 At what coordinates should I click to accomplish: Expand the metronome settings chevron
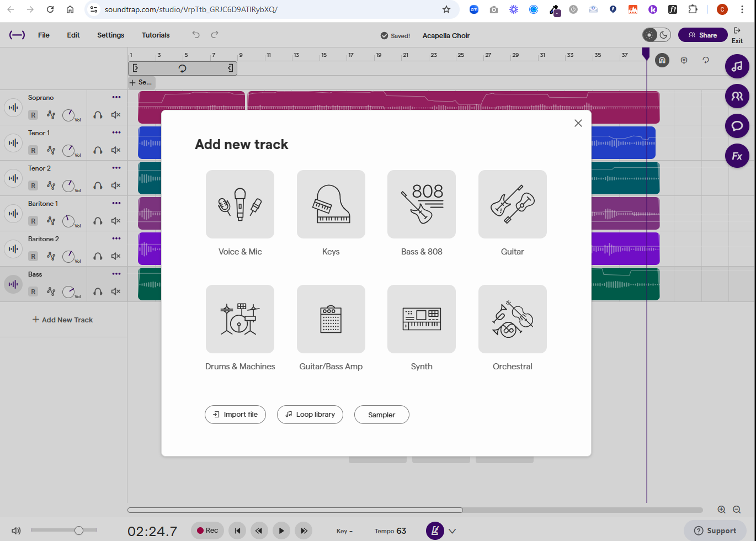click(x=452, y=531)
